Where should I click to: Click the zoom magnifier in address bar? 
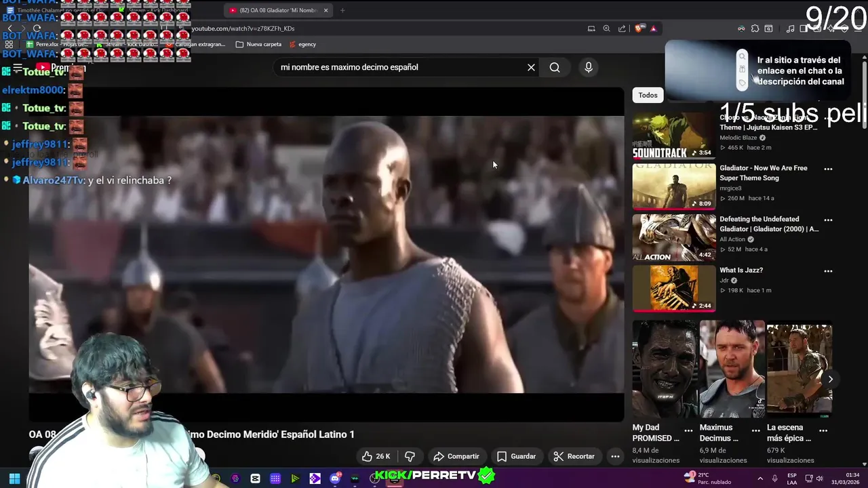(606, 28)
